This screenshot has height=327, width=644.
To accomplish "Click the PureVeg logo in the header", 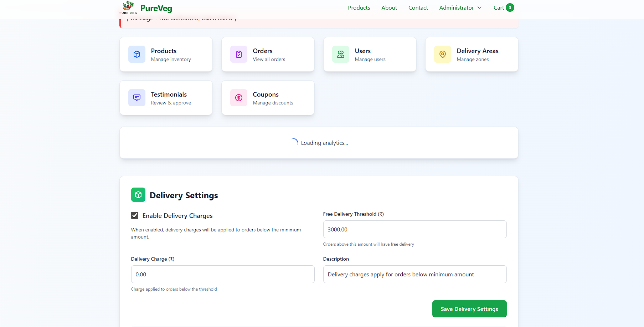I will [x=145, y=7].
